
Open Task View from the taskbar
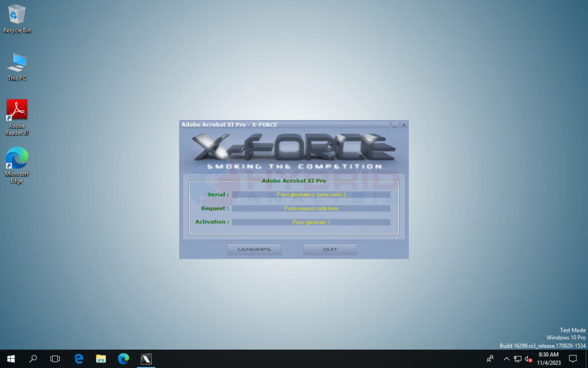point(55,359)
